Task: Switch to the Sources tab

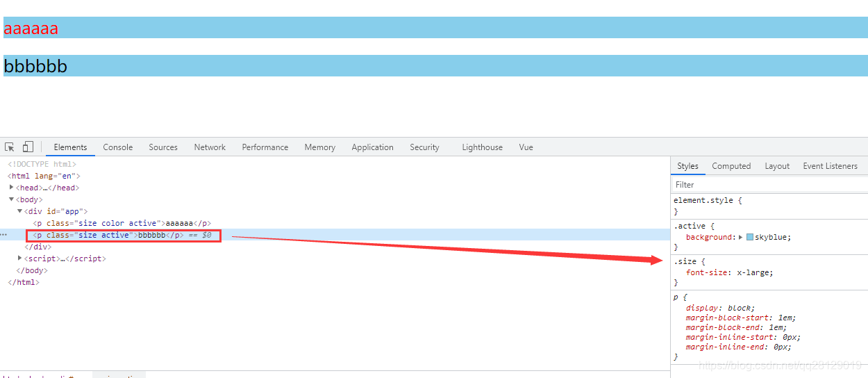Action: 163,147
